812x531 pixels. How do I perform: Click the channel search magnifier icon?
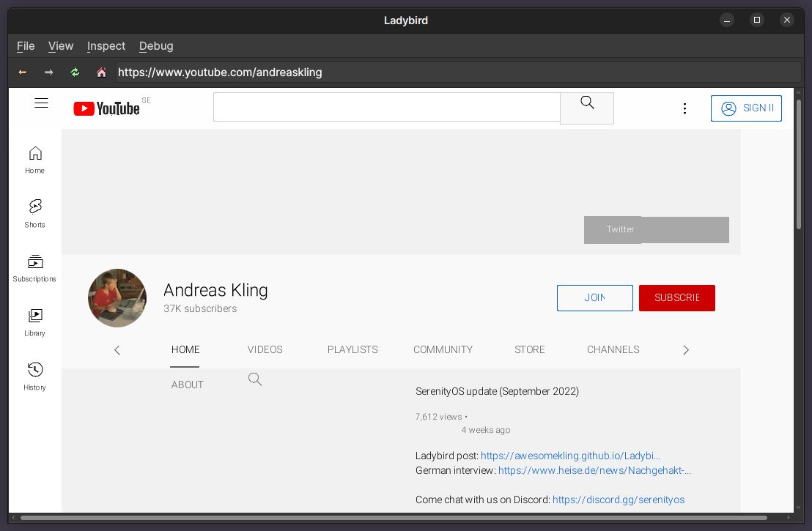[x=255, y=379]
